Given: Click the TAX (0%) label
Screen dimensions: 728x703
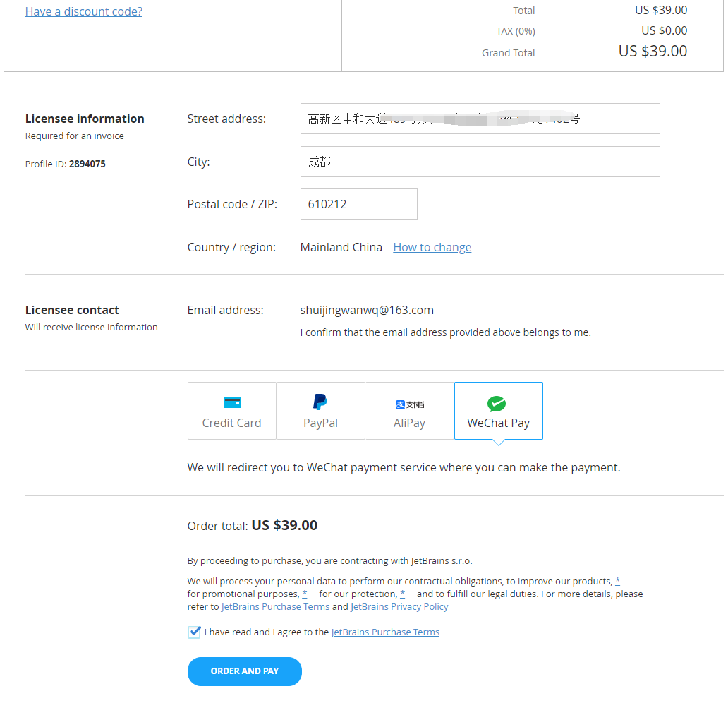Looking at the screenshot, I should [516, 31].
